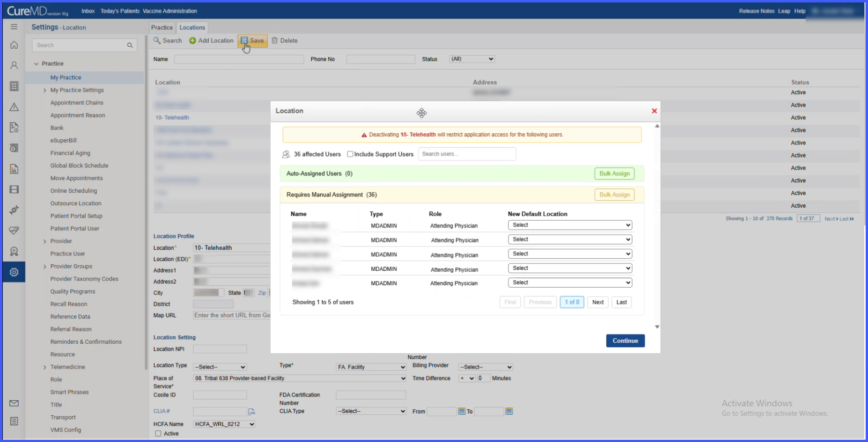
Task: Click the Add Location plus icon
Action: [192, 41]
